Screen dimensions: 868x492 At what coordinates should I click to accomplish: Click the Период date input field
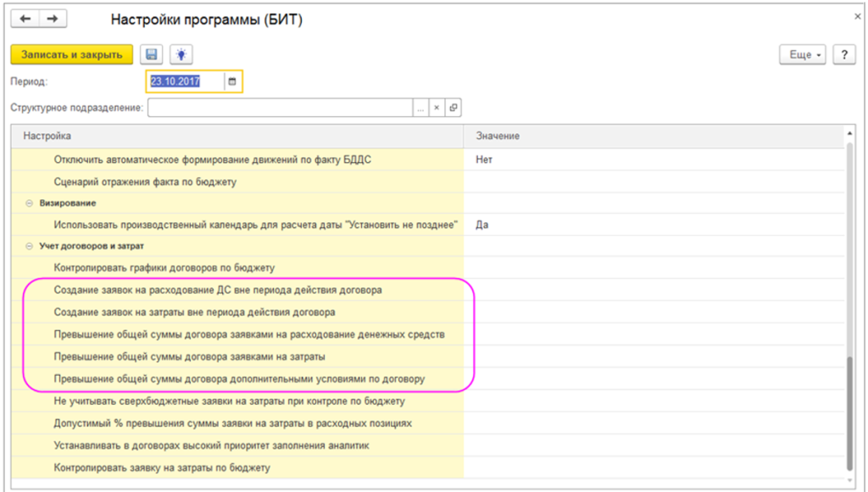point(185,81)
